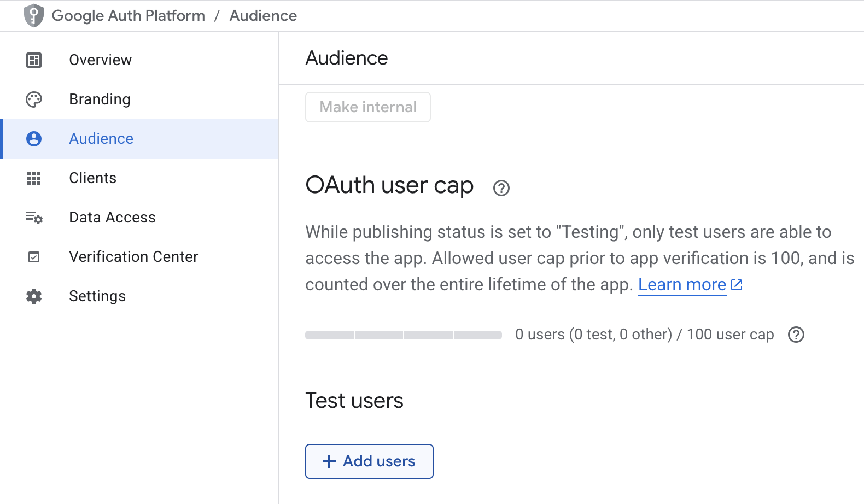Viewport: 864px width, 504px height.
Task: Click the user cap progress bar
Action: pyautogui.click(x=404, y=335)
